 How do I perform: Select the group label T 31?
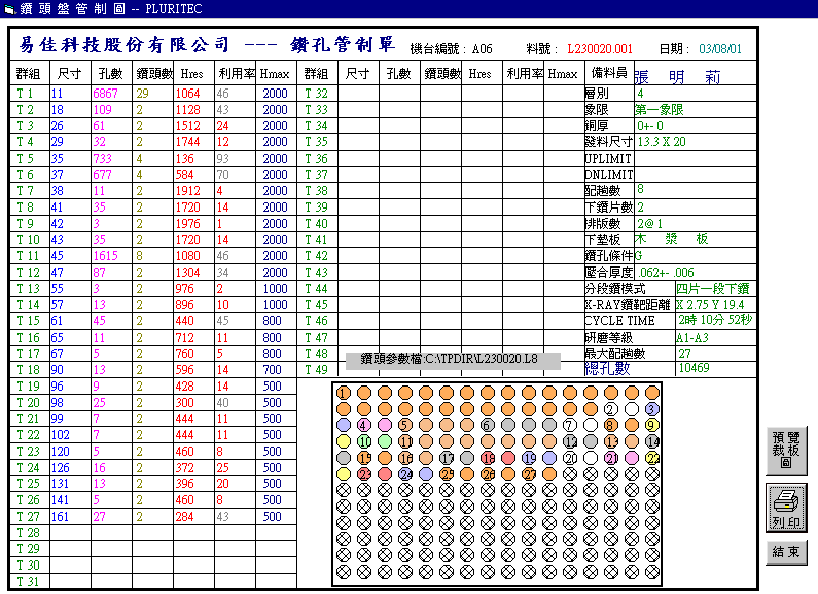coord(28,581)
